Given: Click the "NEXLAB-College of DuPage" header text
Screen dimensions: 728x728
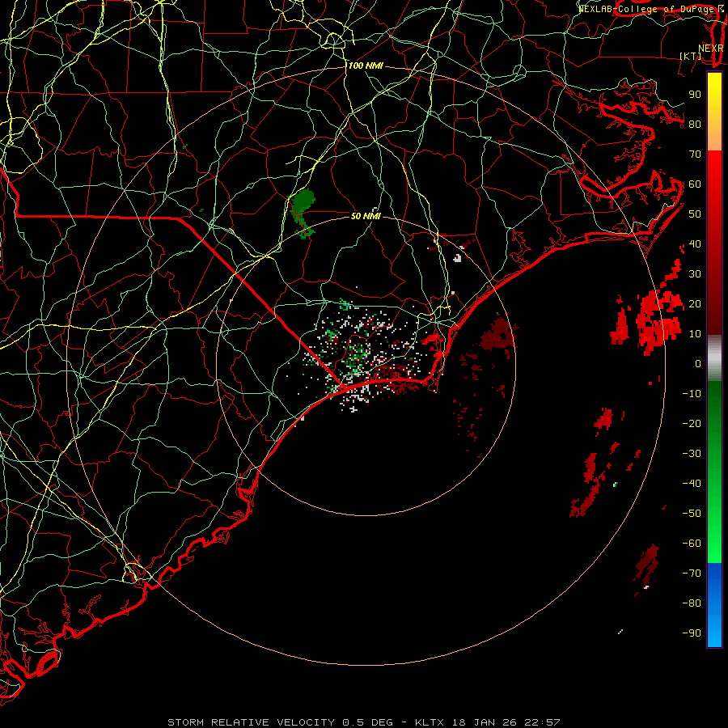Looking at the screenshot, I should [x=647, y=9].
